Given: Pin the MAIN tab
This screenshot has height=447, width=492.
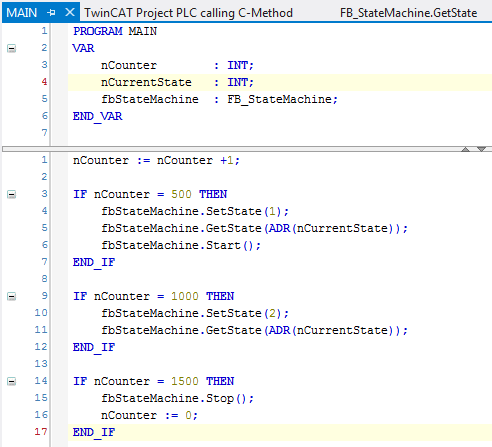Looking at the screenshot, I should pos(51,13).
